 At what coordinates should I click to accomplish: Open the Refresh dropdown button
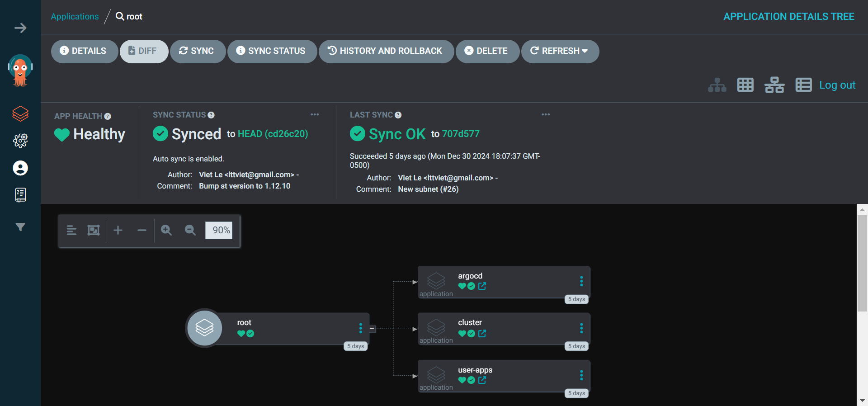(560, 51)
